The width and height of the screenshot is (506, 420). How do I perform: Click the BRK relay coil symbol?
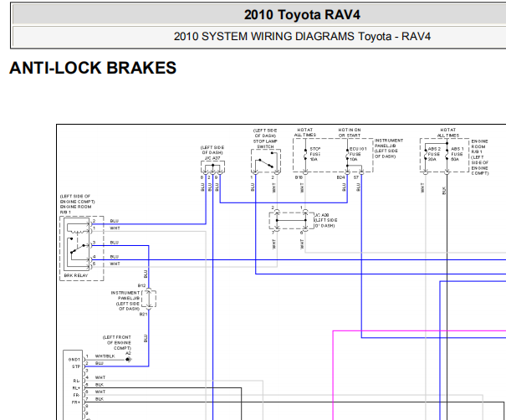pyautogui.click(x=78, y=229)
